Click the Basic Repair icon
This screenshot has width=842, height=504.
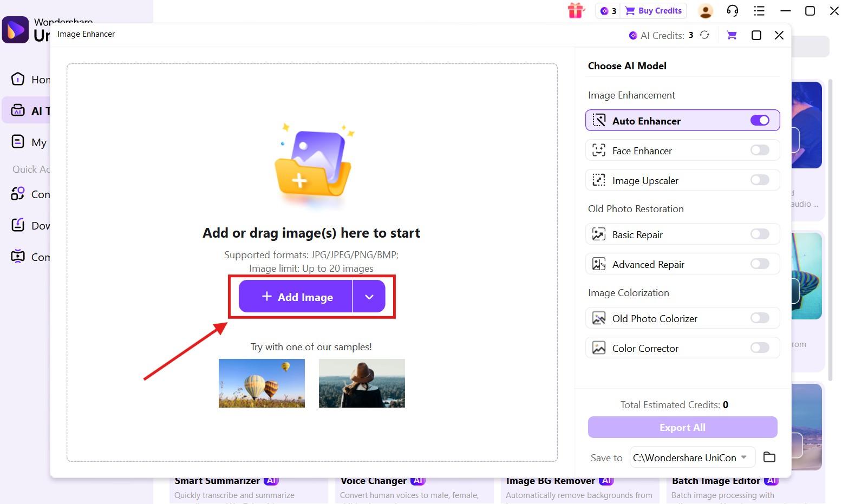599,234
